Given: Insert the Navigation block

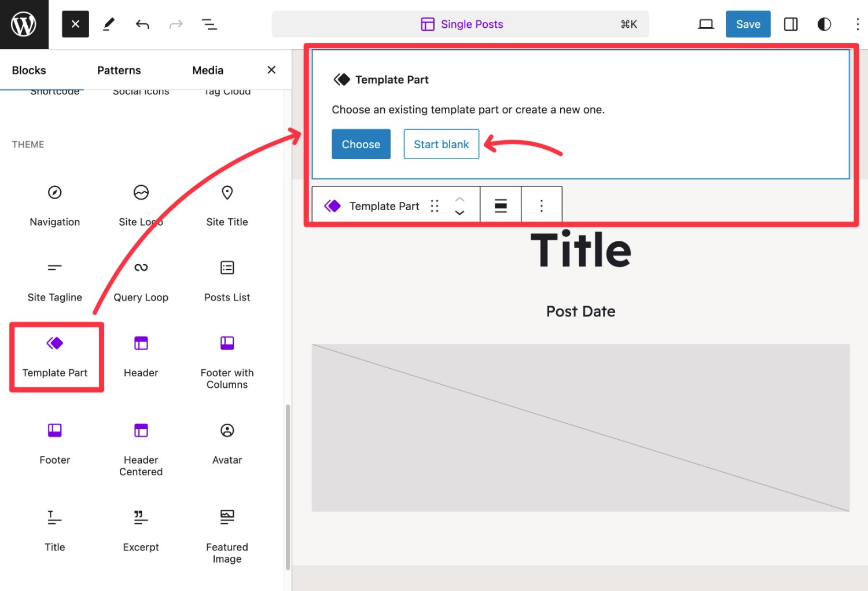Looking at the screenshot, I should tap(55, 206).
